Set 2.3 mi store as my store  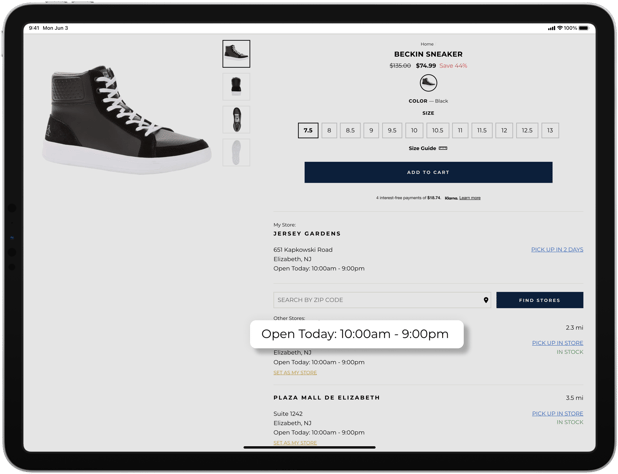(295, 372)
